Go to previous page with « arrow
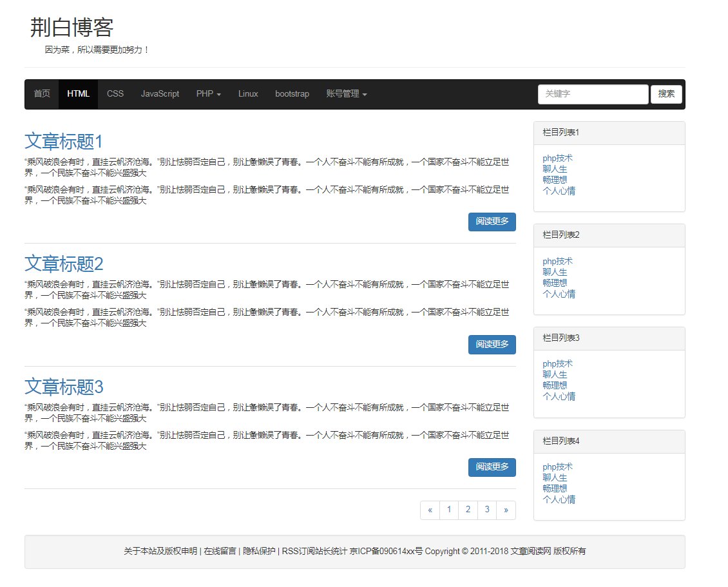 pyautogui.click(x=430, y=510)
